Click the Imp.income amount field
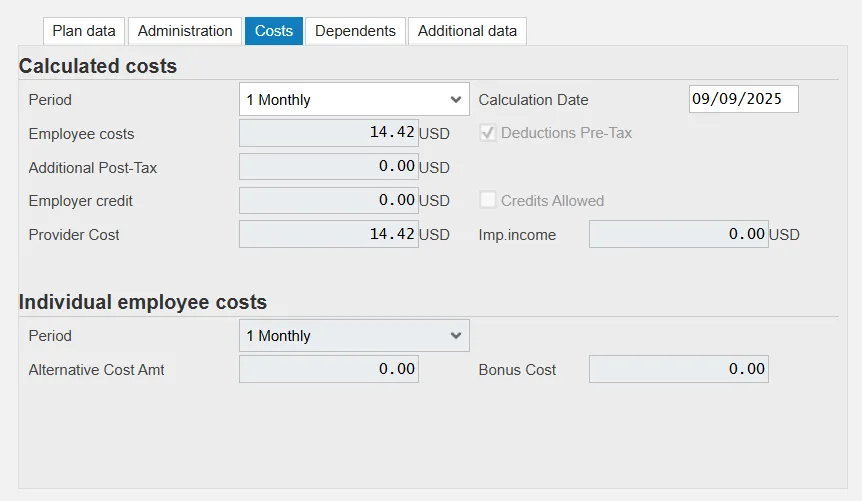The width and height of the screenshot is (862, 501). tap(678, 234)
